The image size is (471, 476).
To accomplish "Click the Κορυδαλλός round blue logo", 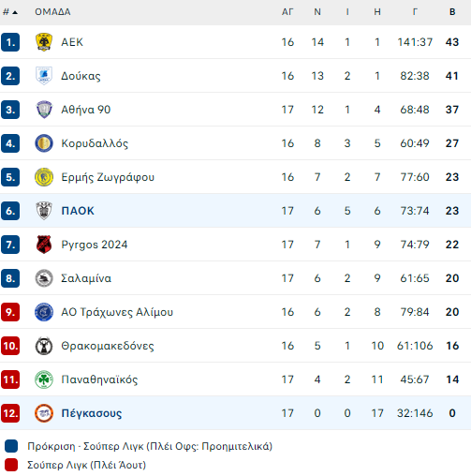I will click(44, 143).
